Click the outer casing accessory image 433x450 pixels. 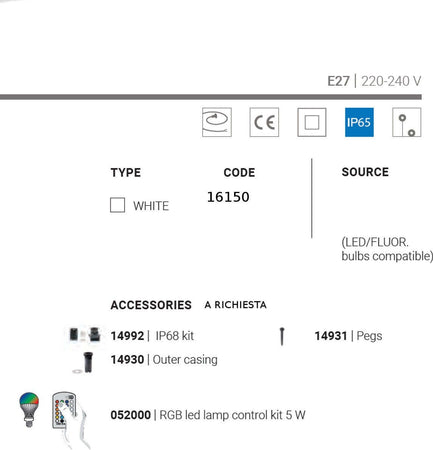tap(83, 362)
